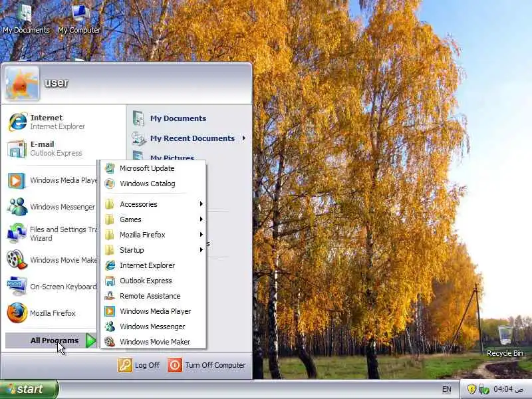Expand the Games submenu arrow

(201, 219)
